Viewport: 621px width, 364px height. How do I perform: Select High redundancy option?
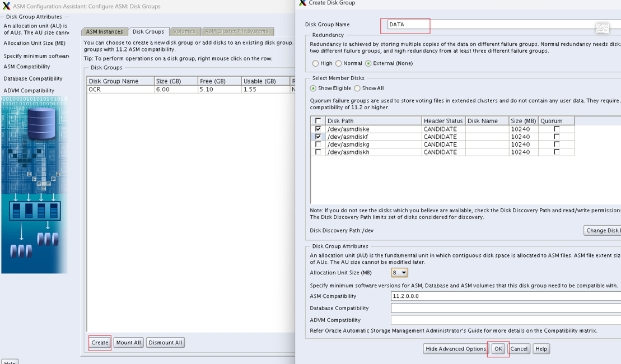(x=315, y=63)
